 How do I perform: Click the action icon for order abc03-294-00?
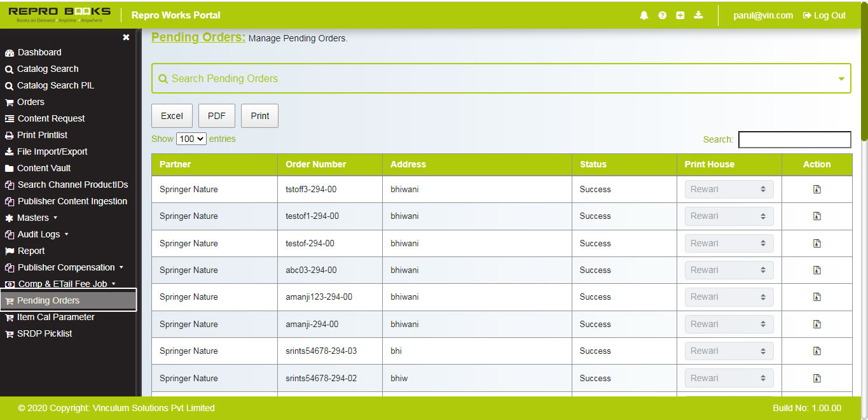pyautogui.click(x=816, y=270)
